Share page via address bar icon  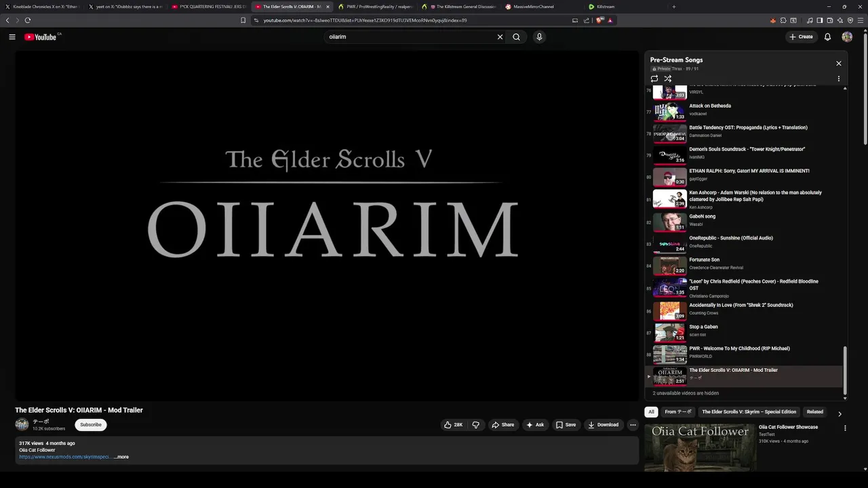coord(587,20)
